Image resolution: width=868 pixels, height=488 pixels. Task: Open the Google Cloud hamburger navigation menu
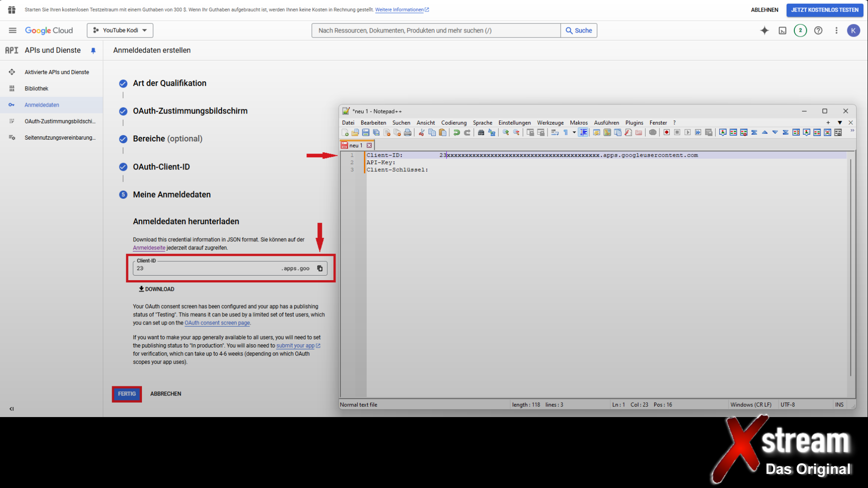[x=13, y=30]
